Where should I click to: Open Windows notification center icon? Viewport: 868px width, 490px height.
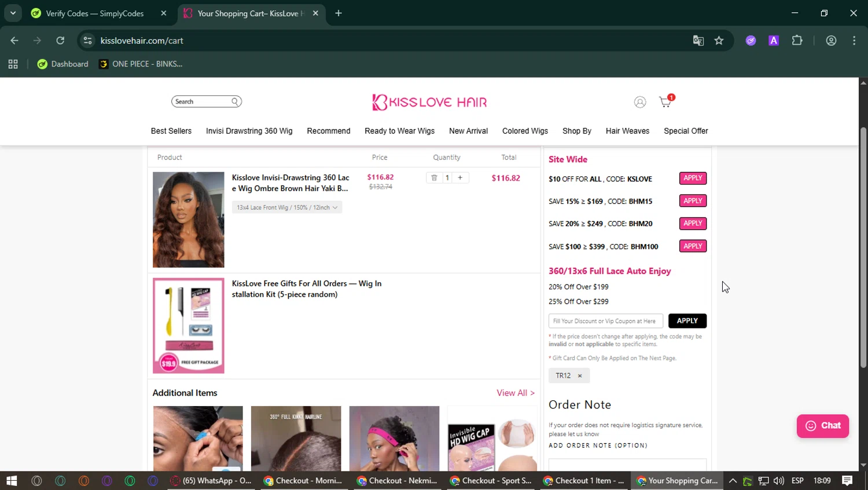pos(847,481)
